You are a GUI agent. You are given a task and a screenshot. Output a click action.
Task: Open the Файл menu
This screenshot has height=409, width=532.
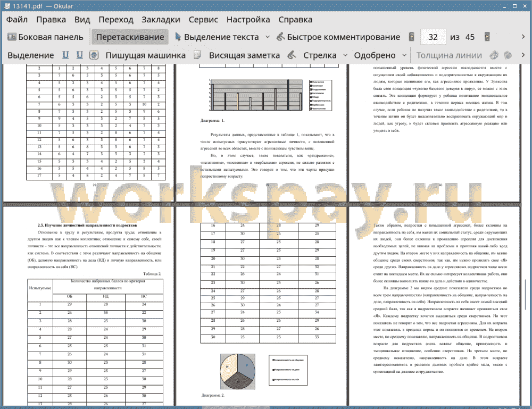point(17,20)
